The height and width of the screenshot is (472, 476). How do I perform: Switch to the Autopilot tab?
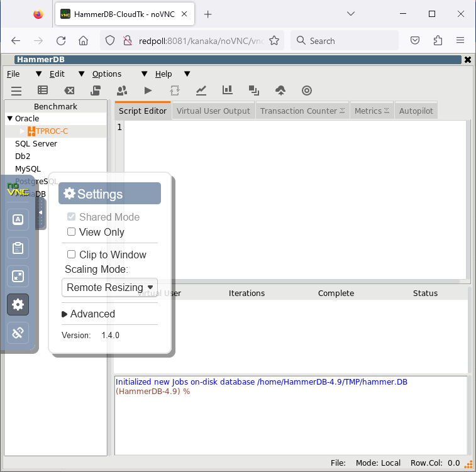(x=416, y=111)
